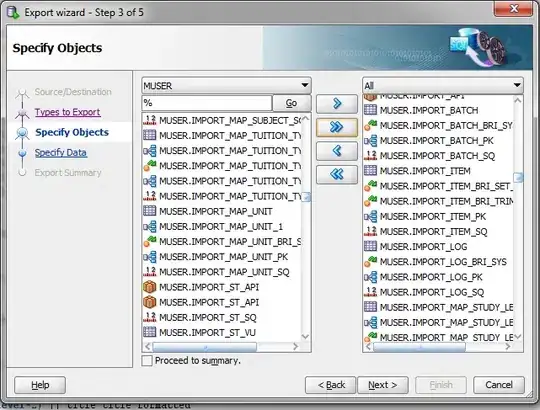540x410 pixels.
Task: Close the Export wizard window
Action: click(x=513, y=8)
